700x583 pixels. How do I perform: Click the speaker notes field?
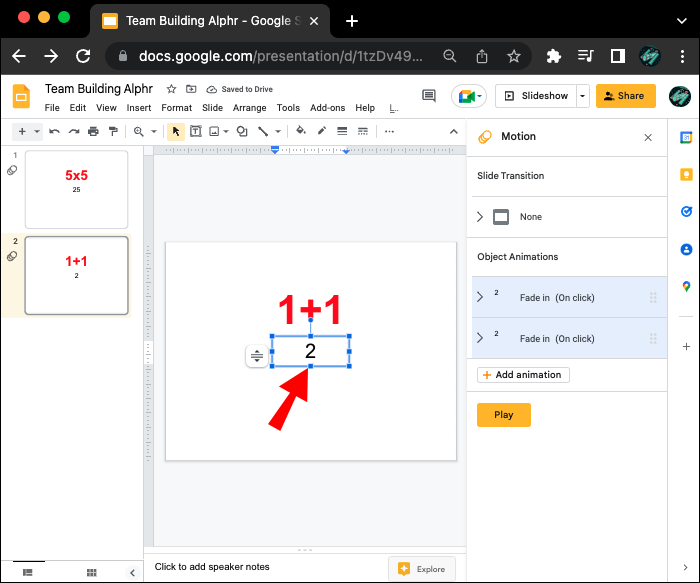[x=212, y=567]
